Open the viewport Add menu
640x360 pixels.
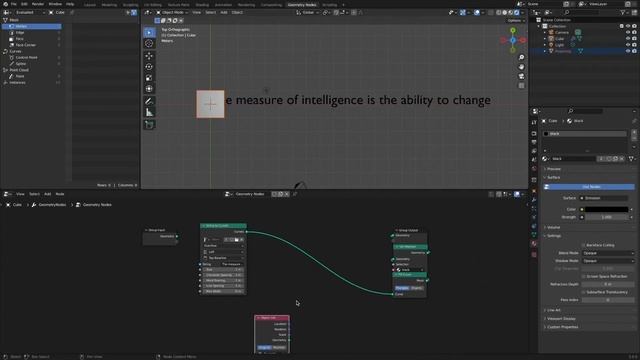tap(224, 13)
